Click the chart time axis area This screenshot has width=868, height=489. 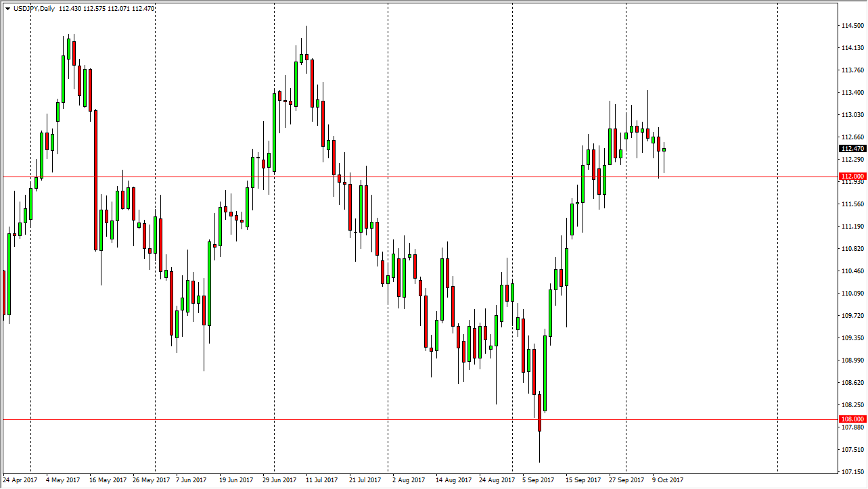click(406, 480)
